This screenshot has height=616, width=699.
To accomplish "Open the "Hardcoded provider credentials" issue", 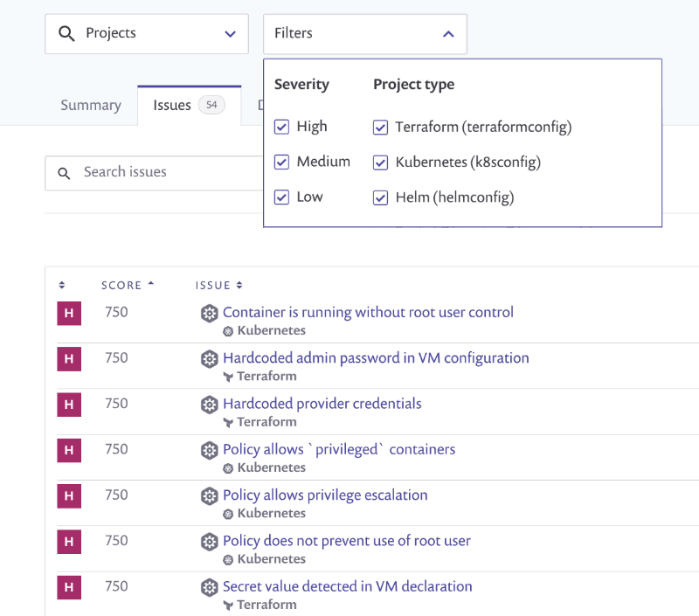I will tap(322, 404).
